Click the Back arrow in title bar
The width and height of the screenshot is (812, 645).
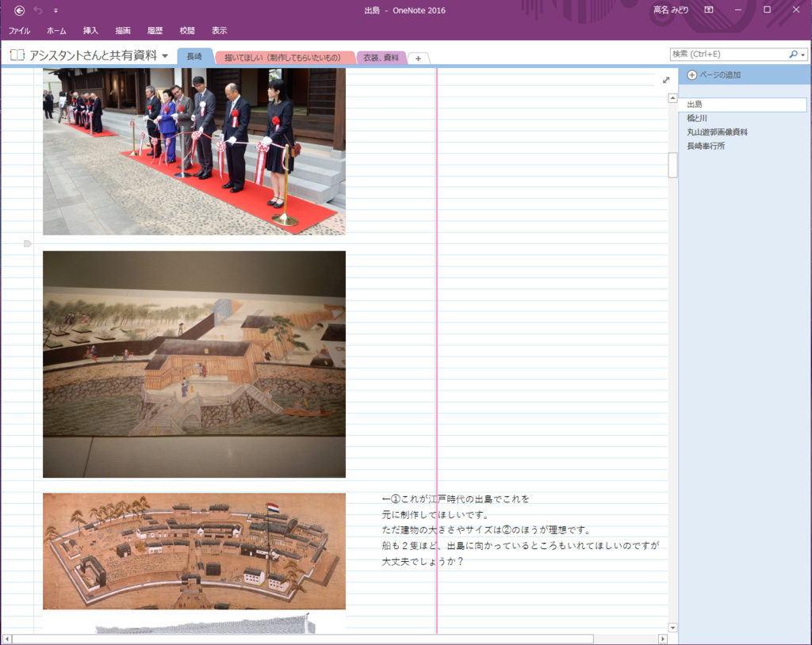[19, 10]
